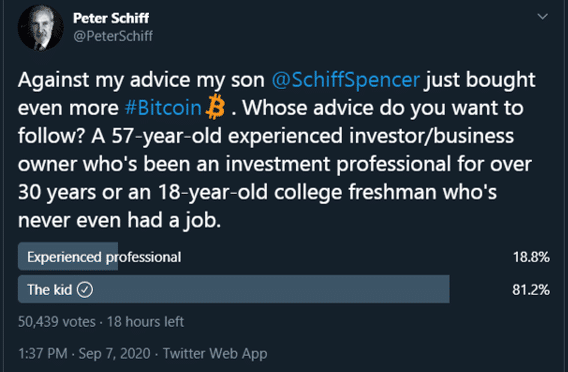Click the 50,439 votes count
Image resolution: width=568 pixels, height=372 pixels.
coord(57,322)
